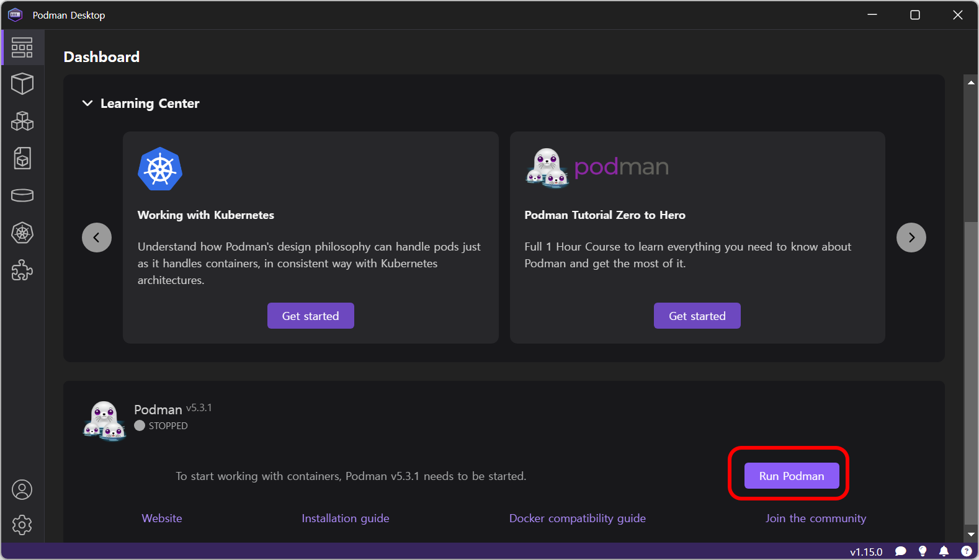Click the vertical scrollbar thumb
Viewport: 979px width, 560px height.
(x=971, y=372)
